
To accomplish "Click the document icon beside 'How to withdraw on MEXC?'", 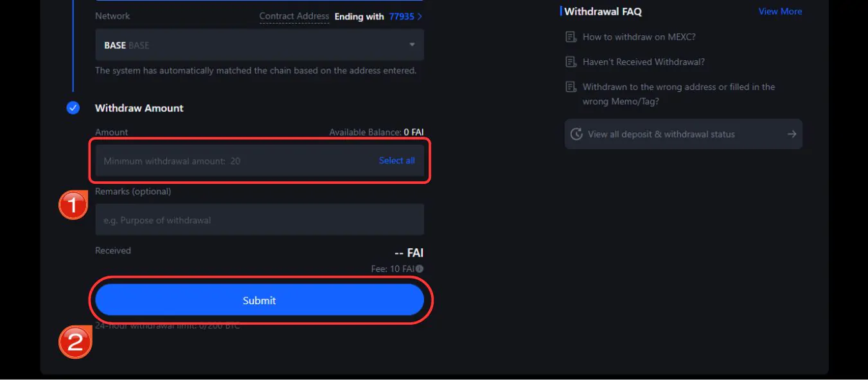I will (571, 37).
